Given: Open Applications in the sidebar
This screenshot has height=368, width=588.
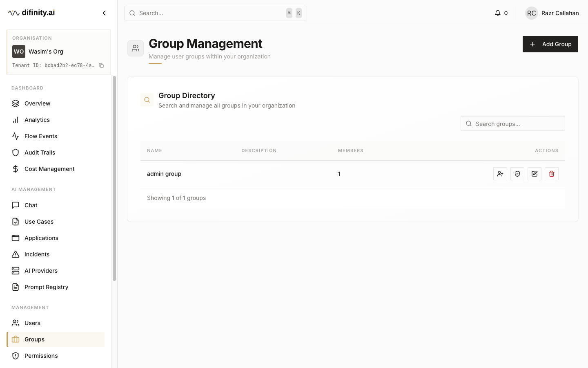Looking at the screenshot, I should (x=56, y=238).
